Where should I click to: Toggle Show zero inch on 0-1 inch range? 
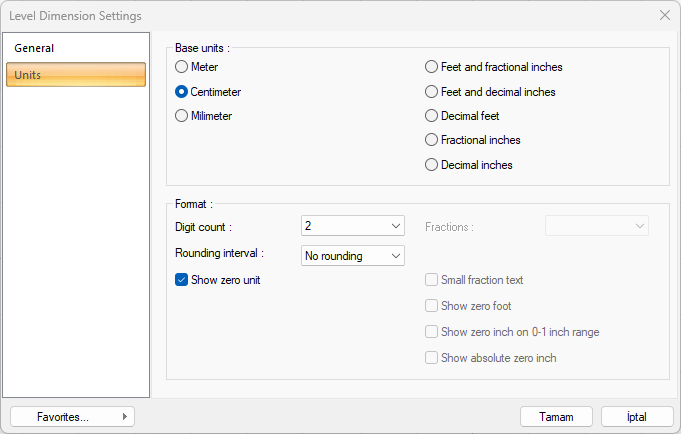(x=432, y=332)
